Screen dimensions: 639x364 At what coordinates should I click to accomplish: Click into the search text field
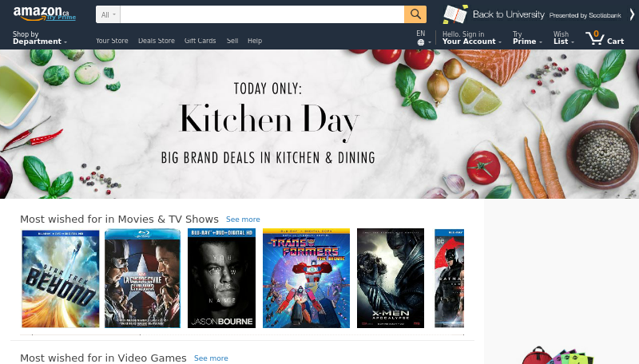262,14
